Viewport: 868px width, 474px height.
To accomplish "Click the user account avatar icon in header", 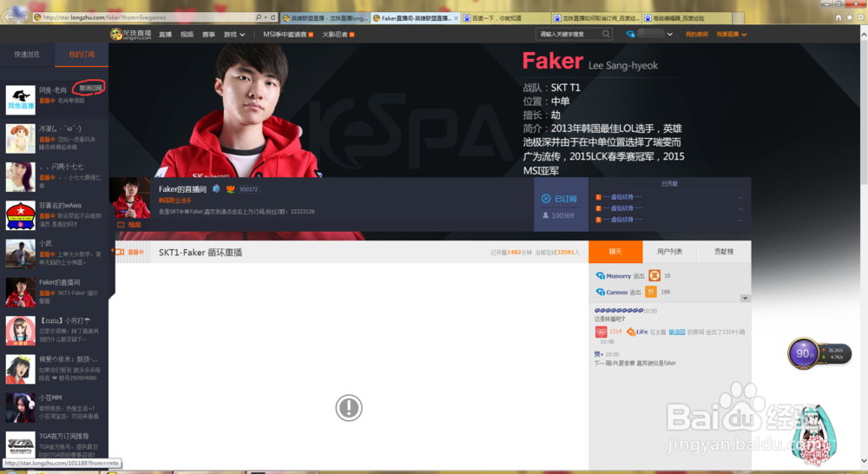I will pos(630,35).
